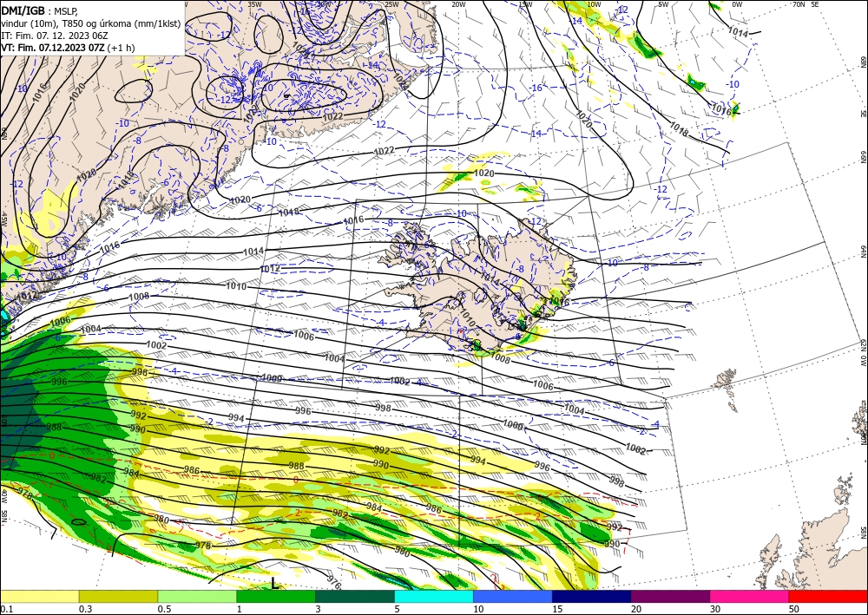
Task: Click the 1012 isobar label west of Iceland
Action: [270, 269]
